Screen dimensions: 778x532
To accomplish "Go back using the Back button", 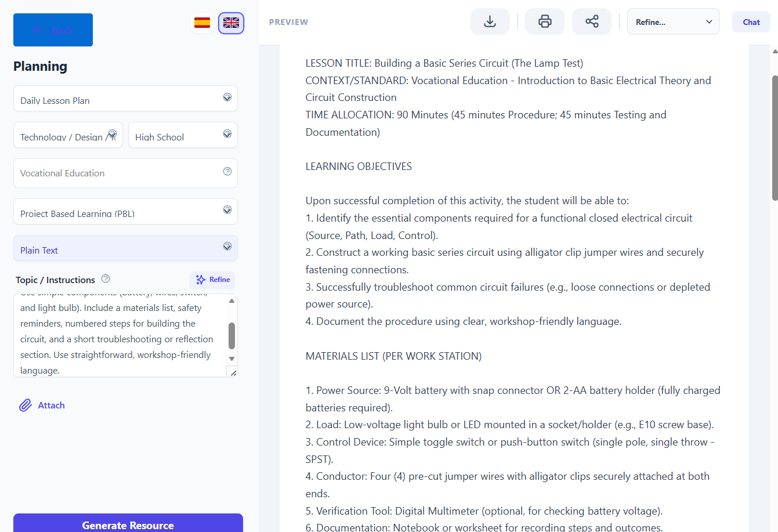I will tap(53, 30).
